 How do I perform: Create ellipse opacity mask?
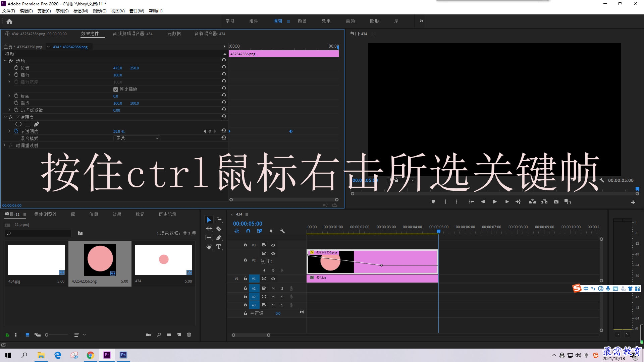pyautogui.click(x=18, y=124)
